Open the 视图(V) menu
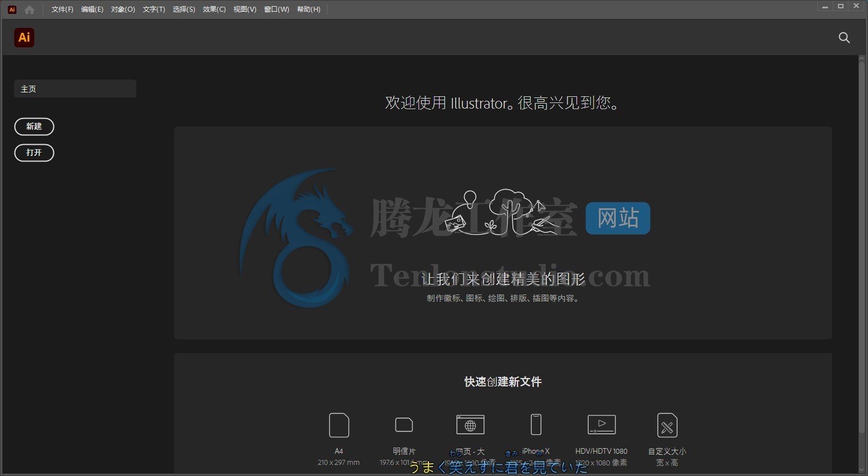 point(245,9)
